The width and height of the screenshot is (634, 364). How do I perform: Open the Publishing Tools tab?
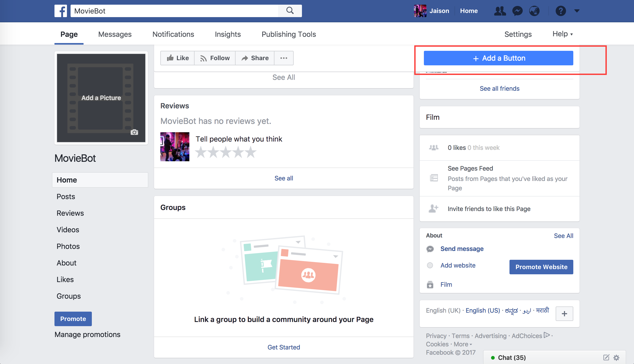(288, 34)
